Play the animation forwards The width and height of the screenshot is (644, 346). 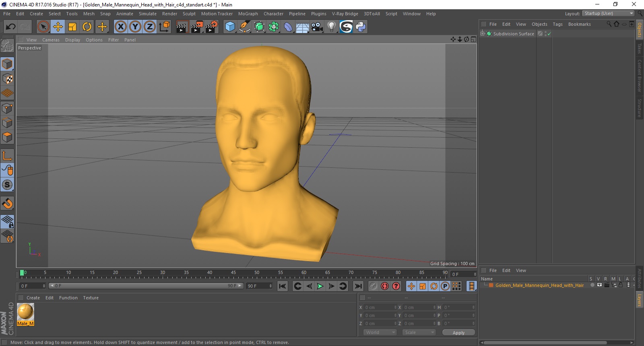point(320,286)
